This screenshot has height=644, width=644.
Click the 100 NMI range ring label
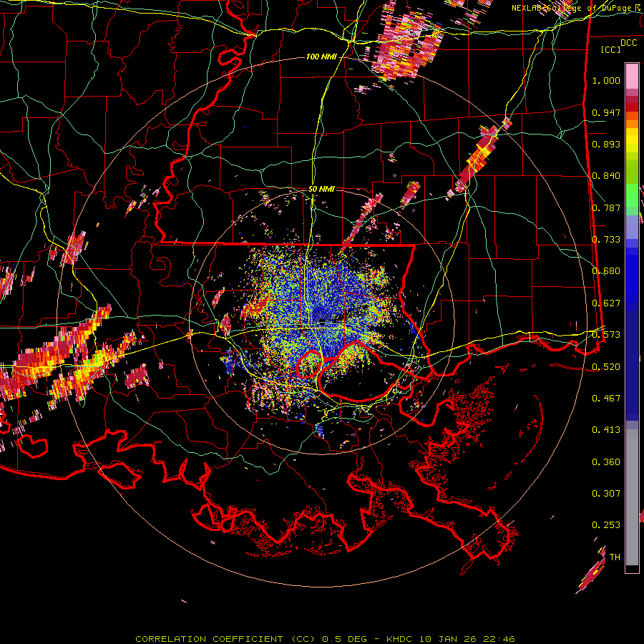tap(321, 57)
